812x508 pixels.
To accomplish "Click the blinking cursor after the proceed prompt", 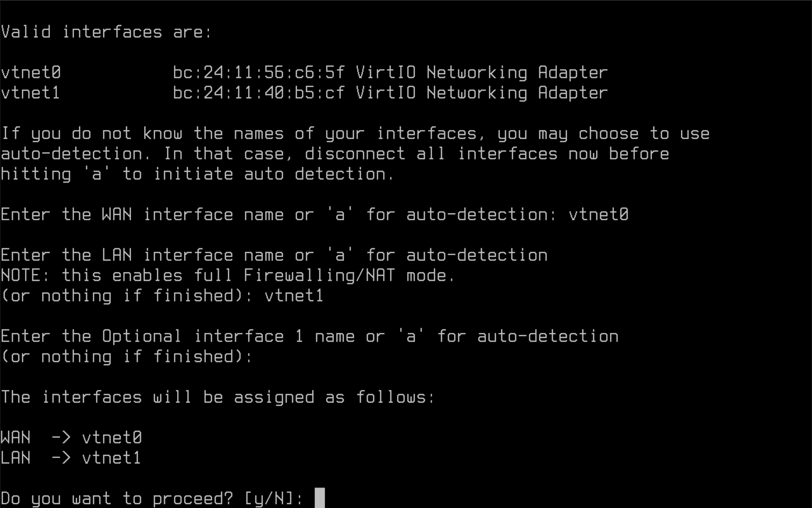I will pyautogui.click(x=319, y=498).
